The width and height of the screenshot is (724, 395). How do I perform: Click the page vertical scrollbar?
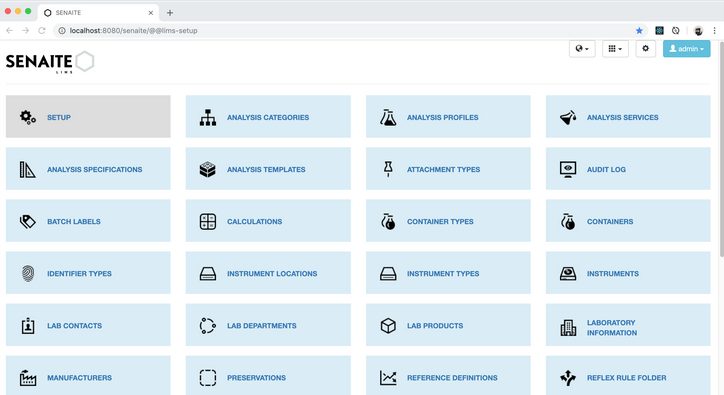click(721, 149)
